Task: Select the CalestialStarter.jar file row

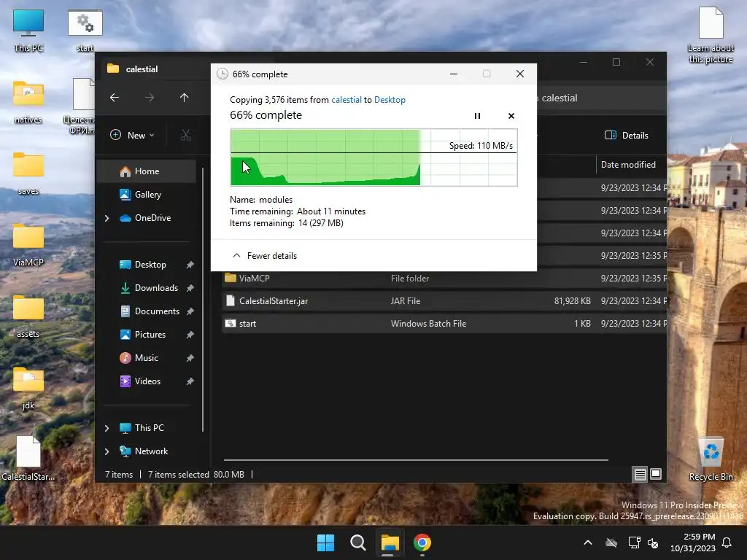Action: (x=444, y=301)
